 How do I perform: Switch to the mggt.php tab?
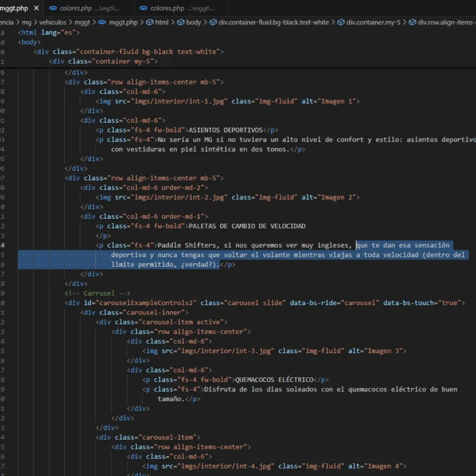coord(14,8)
